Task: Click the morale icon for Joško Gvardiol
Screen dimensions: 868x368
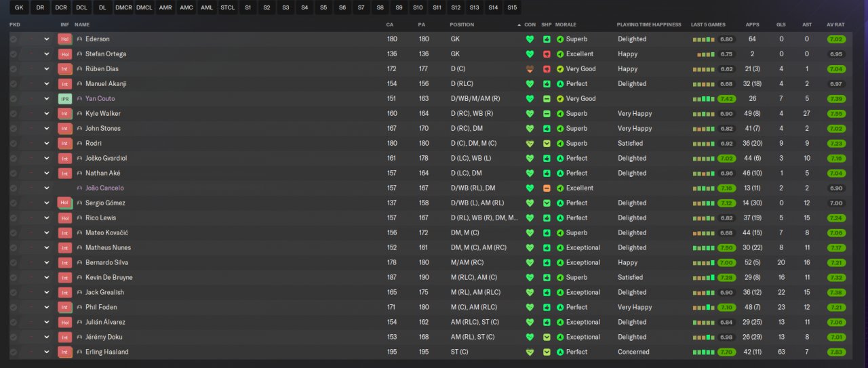Action: click(560, 159)
